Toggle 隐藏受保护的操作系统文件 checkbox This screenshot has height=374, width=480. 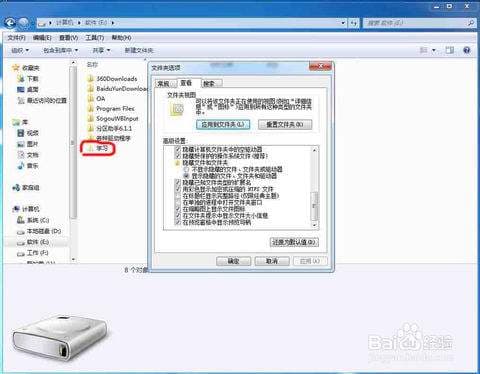pyautogui.click(x=178, y=156)
